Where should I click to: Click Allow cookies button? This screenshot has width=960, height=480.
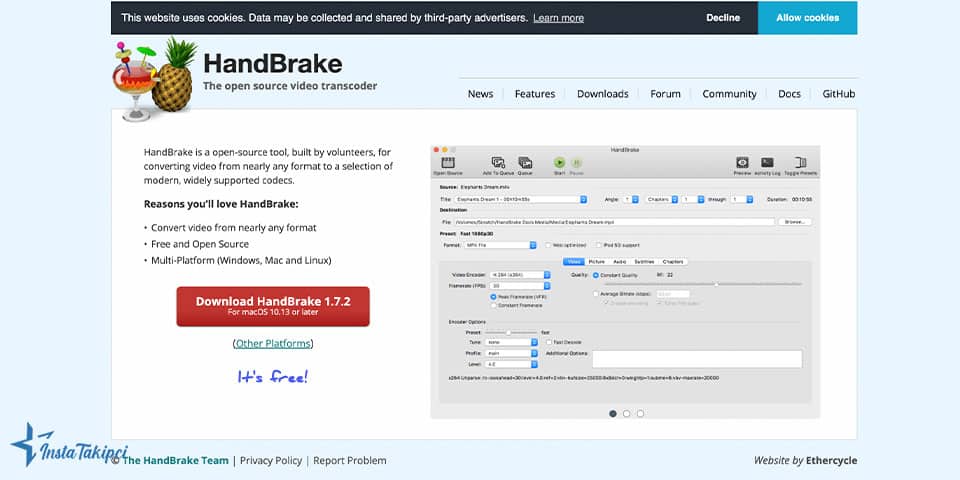click(x=808, y=18)
